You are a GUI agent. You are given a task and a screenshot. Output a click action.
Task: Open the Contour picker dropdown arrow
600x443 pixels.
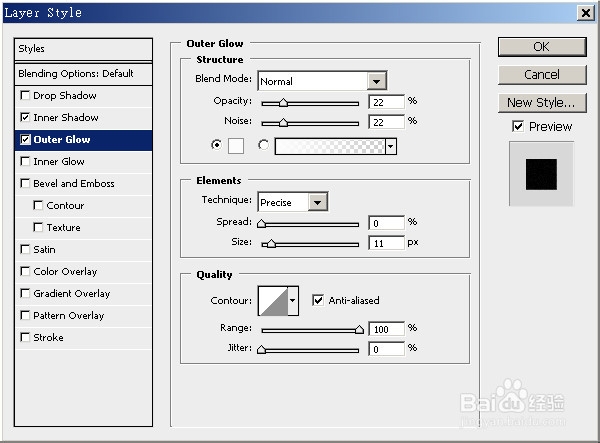[293, 301]
